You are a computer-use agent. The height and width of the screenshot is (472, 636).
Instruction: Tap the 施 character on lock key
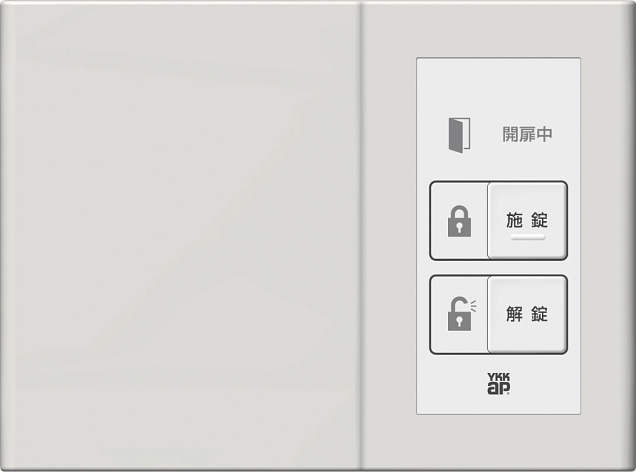514,220
